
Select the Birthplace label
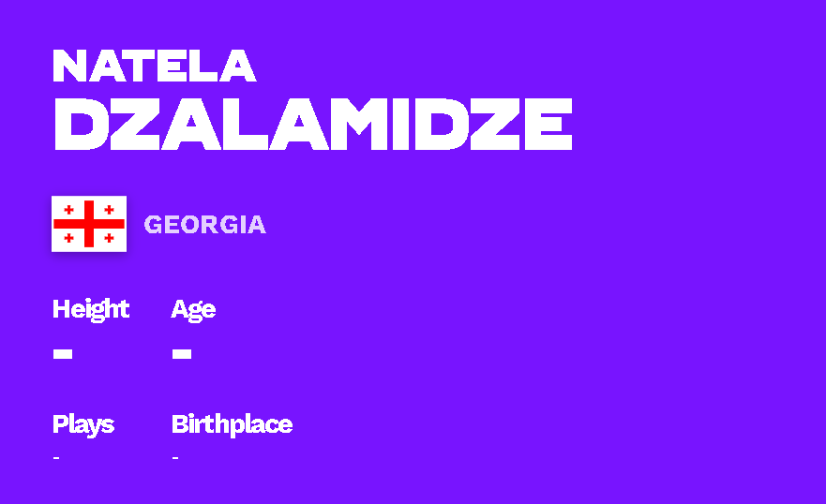232,424
